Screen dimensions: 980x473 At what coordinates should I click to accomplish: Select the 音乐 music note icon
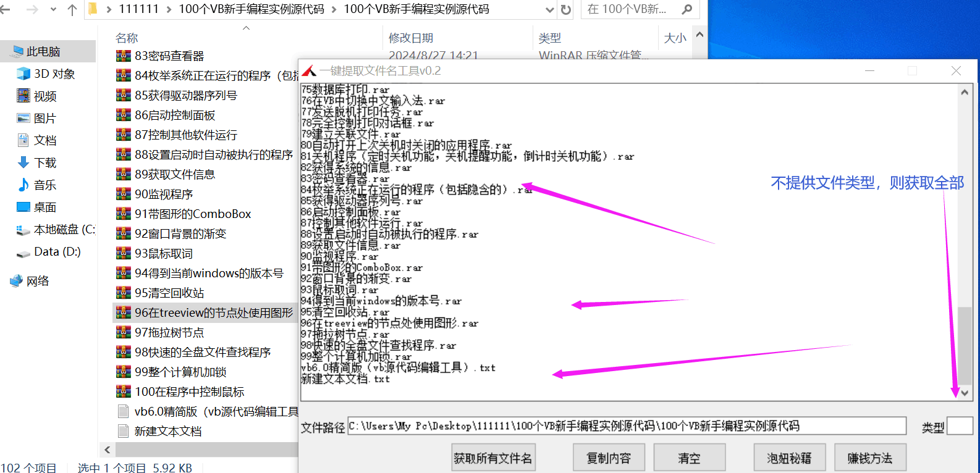pyautogui.click(x=23, y=185)
